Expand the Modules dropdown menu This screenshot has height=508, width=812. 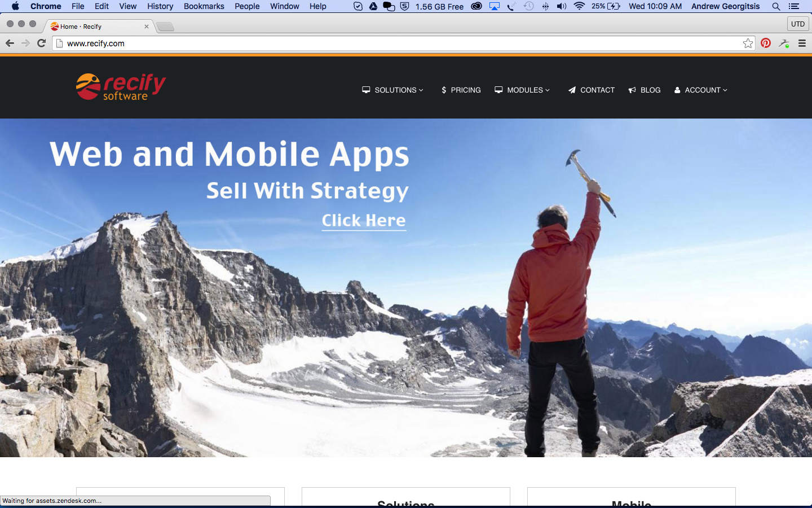[x=522, y=90]
